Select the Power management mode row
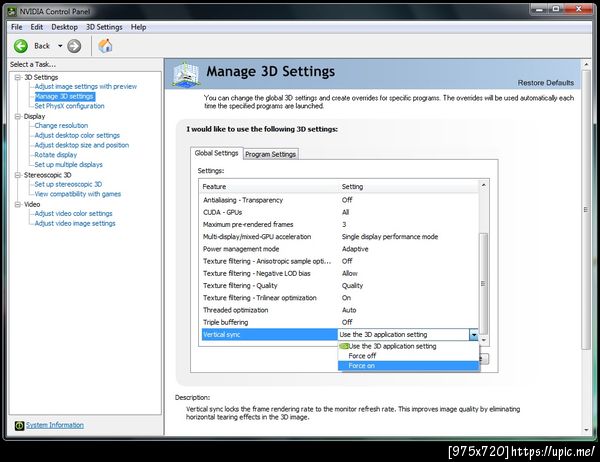600x462 pixels. pos(340,249)
